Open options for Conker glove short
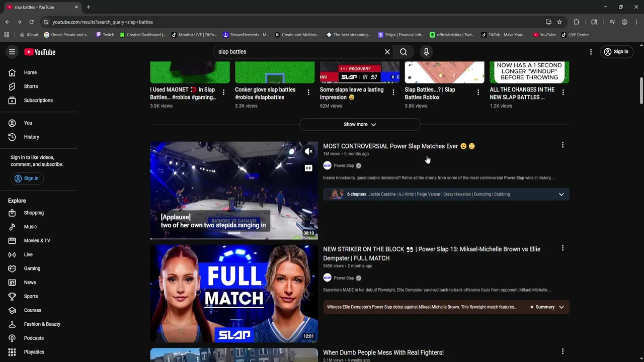 [308, 93]
